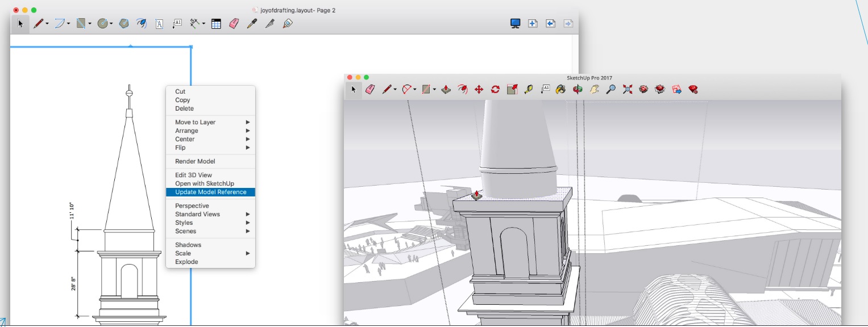The height and width of the screenshot is (327, 868).
Task: Open the dropdown arrow beside LayOut Line tool
Action: (x=47, y=24)
